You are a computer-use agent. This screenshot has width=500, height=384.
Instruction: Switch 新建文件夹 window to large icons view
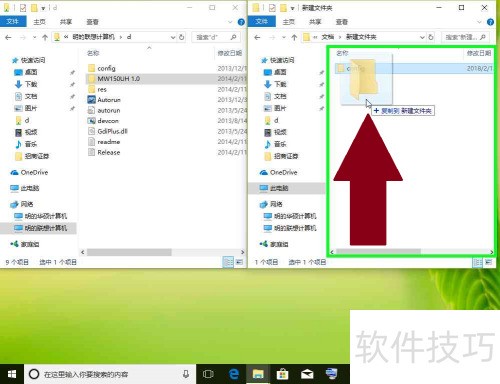[488, 262]
